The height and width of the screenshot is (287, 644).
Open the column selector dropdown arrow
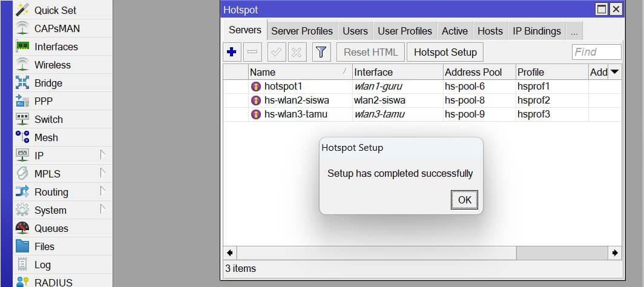pos(614,72)
